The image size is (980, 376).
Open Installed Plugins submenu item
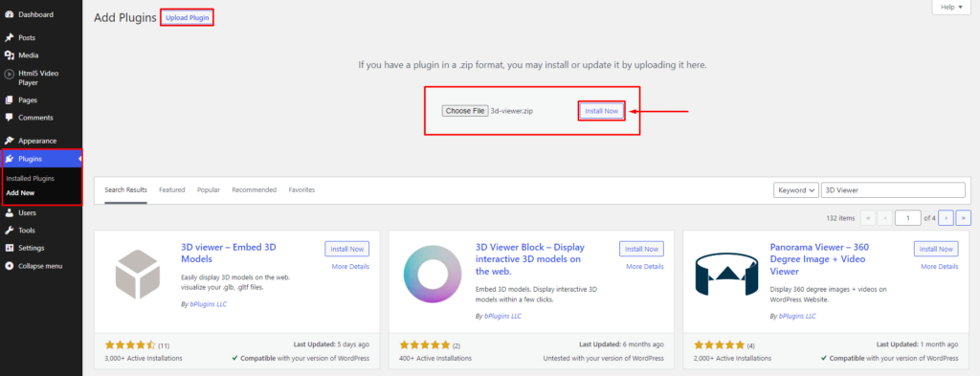pyautogui.click(x=30, y=179)
